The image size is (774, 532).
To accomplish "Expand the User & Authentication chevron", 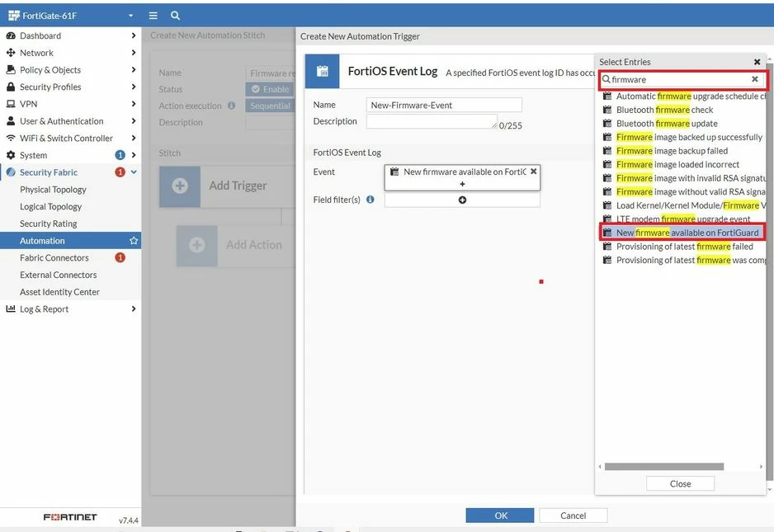I will (134, 121).
